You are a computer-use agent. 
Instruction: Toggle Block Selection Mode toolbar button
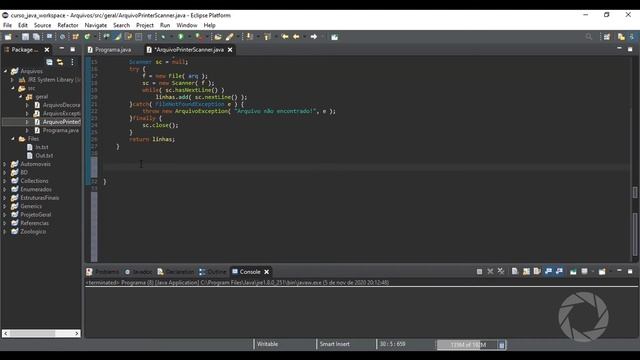[x=139, y=37]
